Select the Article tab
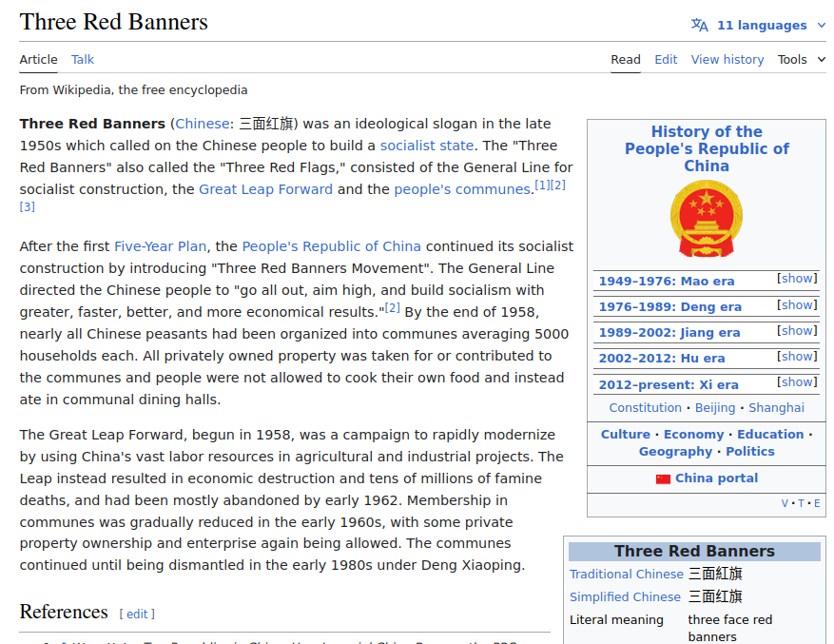Viewport: 834px width, 644px height. (x=38, y=60)
